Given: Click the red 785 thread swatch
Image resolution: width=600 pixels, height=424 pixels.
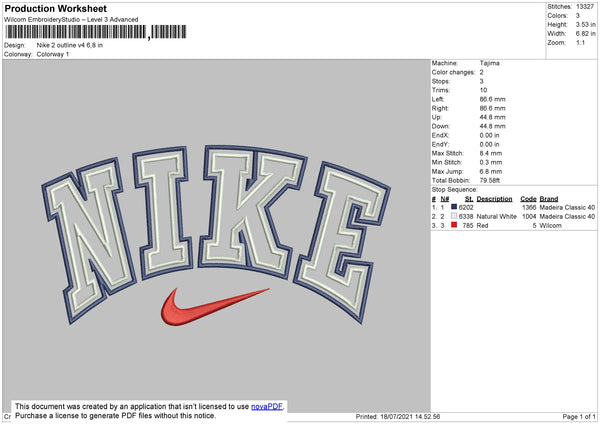Looking at the screenshot, I should tap(454, 225).
